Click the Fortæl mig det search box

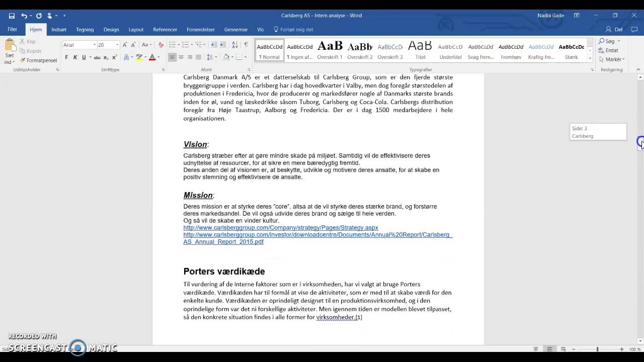[293, 30]
